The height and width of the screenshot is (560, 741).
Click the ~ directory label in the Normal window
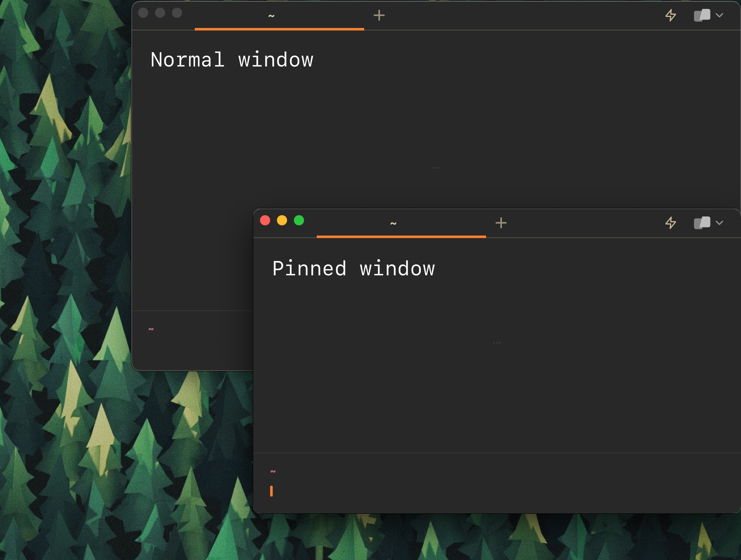[151, 330]
